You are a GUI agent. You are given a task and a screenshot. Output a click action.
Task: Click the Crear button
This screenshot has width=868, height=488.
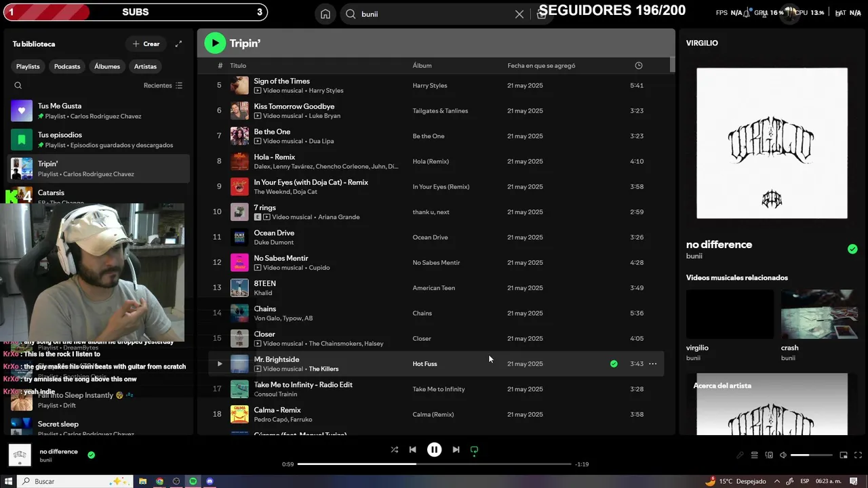146,44
